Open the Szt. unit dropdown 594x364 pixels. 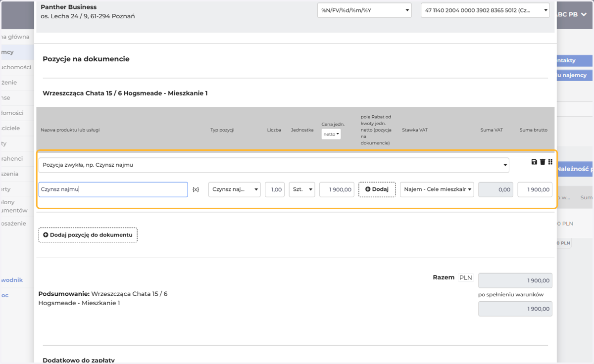point(302,189)
